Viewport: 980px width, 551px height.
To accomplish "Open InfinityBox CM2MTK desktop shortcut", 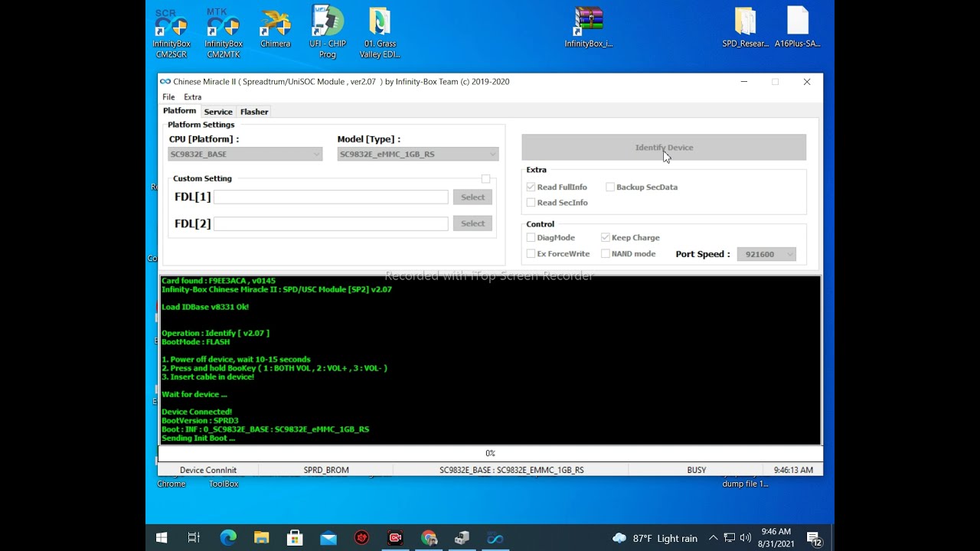I will click(224, 32).
